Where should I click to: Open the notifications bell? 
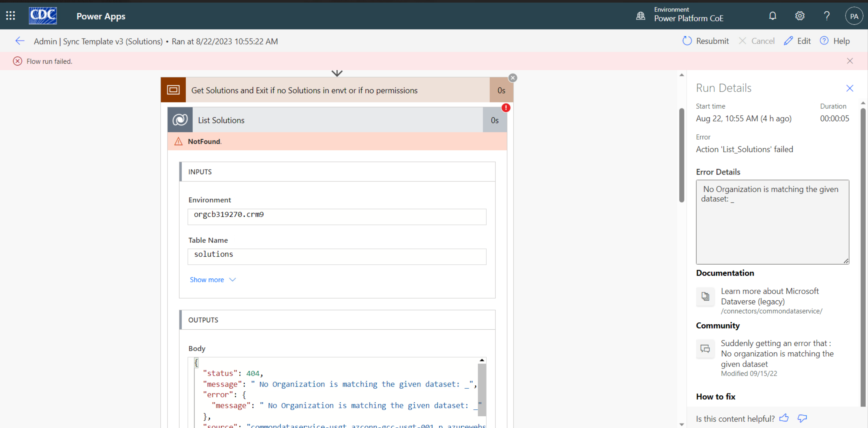773,16
